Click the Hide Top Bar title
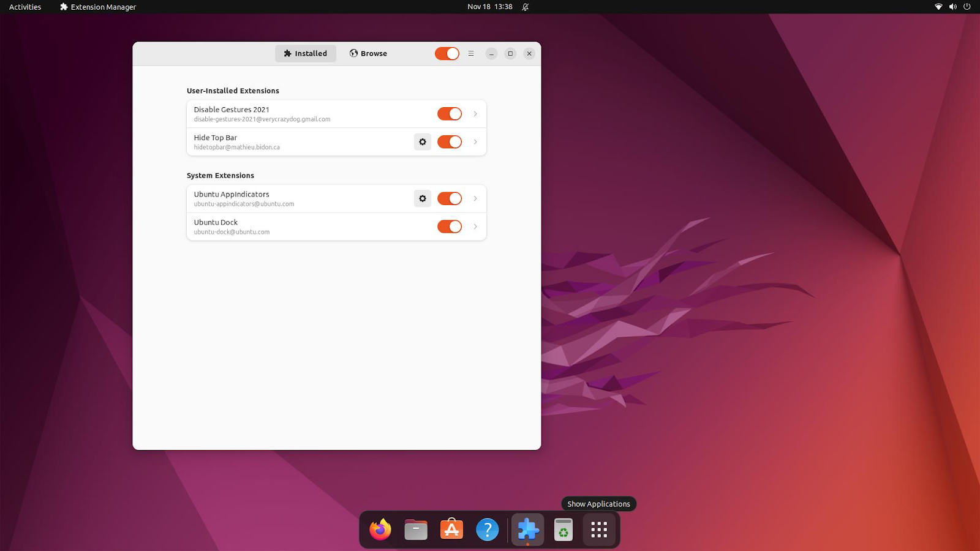 click(x=216, y=138)
